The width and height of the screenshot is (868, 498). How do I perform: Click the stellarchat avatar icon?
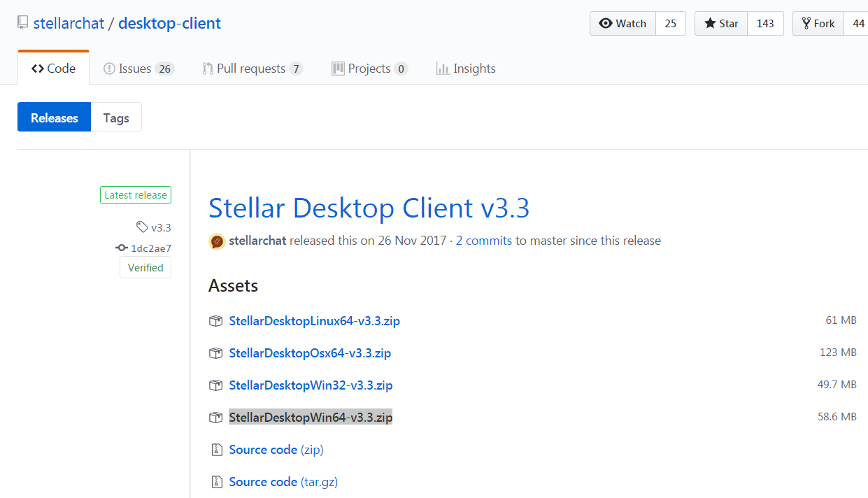(x=217, y=241)
